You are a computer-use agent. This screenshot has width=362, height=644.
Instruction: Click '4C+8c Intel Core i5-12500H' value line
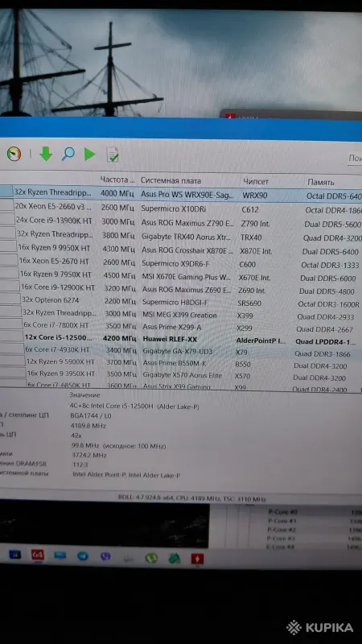pyautogui.click(x=134, y=406)
